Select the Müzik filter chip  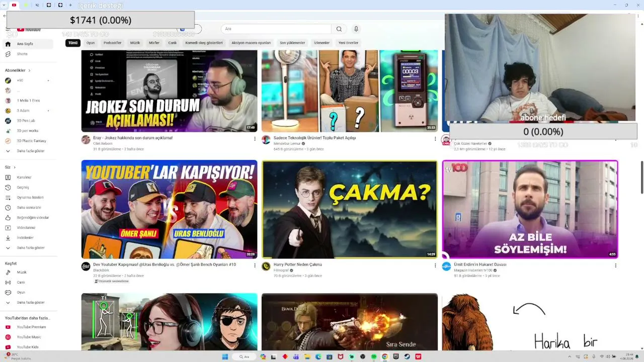click(135, 43)
